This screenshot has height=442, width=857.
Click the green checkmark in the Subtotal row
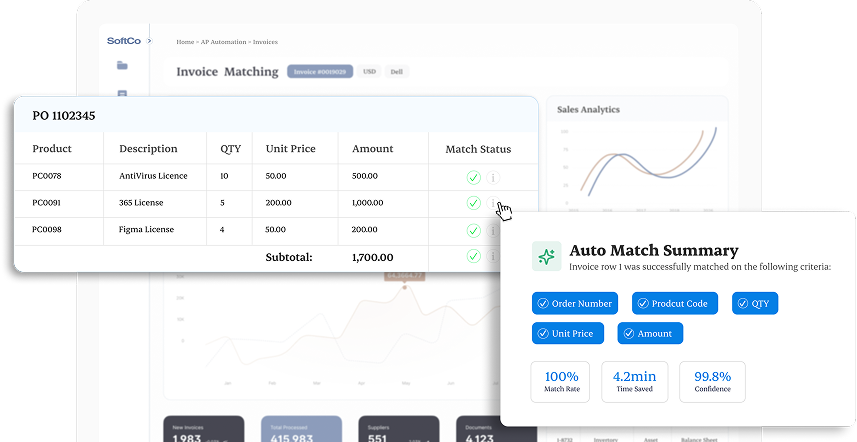pos(473,257)
